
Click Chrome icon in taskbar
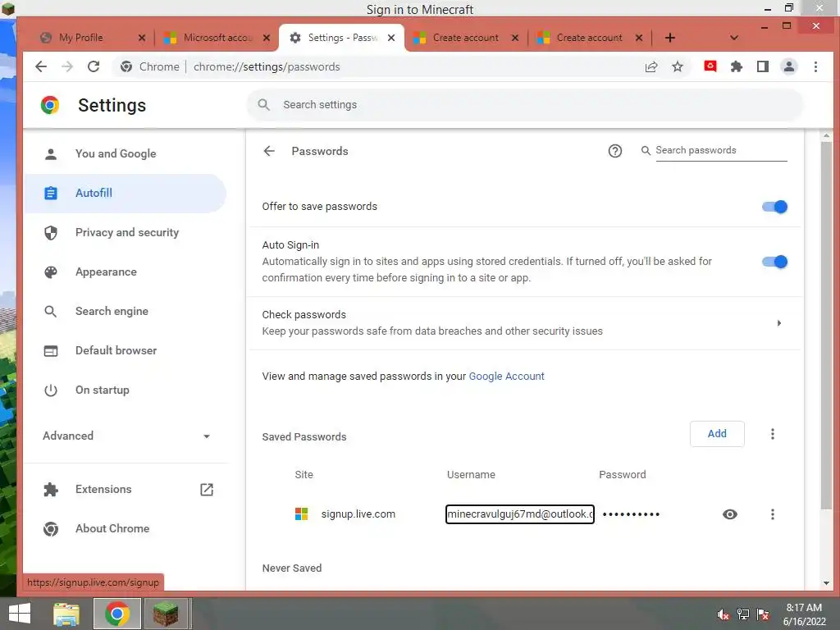click(x=117, y=614)
